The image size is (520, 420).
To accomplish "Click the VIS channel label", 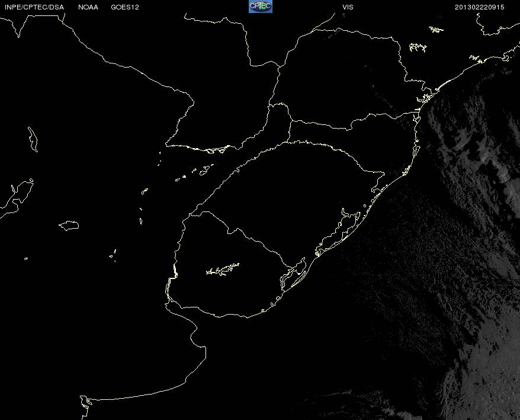I will [x=348, y=7].
